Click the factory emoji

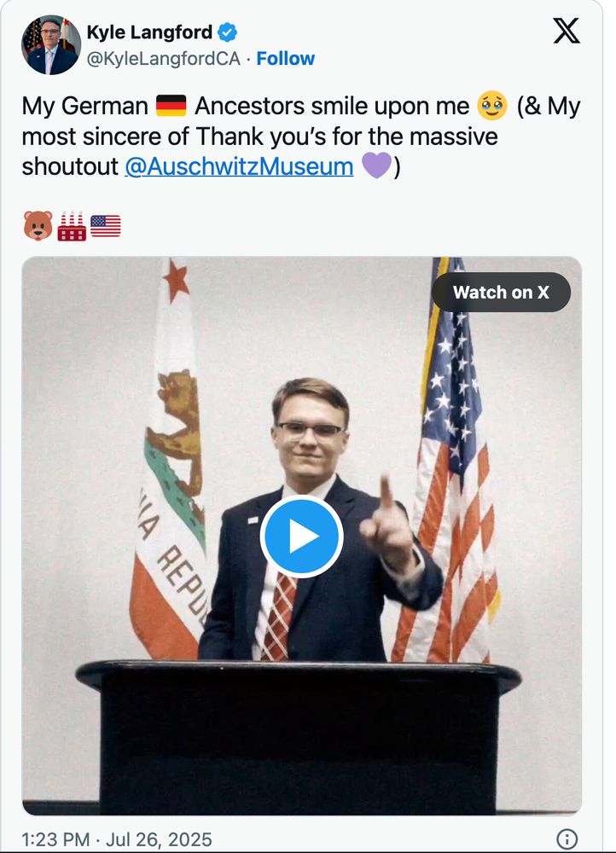pos(72,226)
